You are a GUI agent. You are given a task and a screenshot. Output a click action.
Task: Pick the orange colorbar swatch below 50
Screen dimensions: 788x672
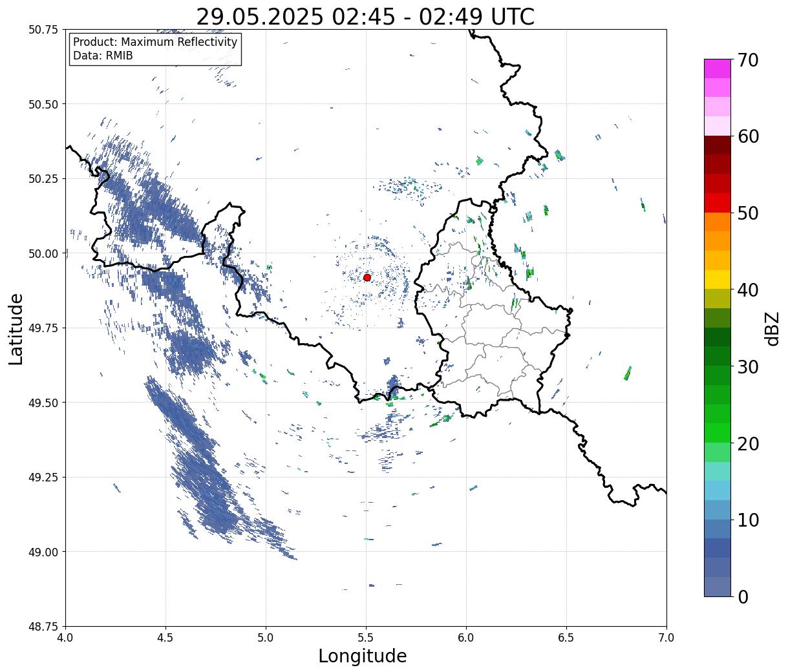718,222
